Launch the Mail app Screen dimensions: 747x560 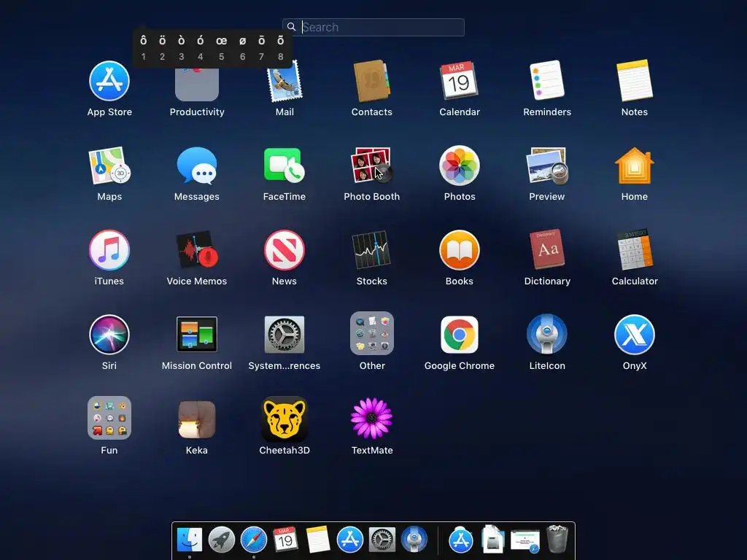285,81
